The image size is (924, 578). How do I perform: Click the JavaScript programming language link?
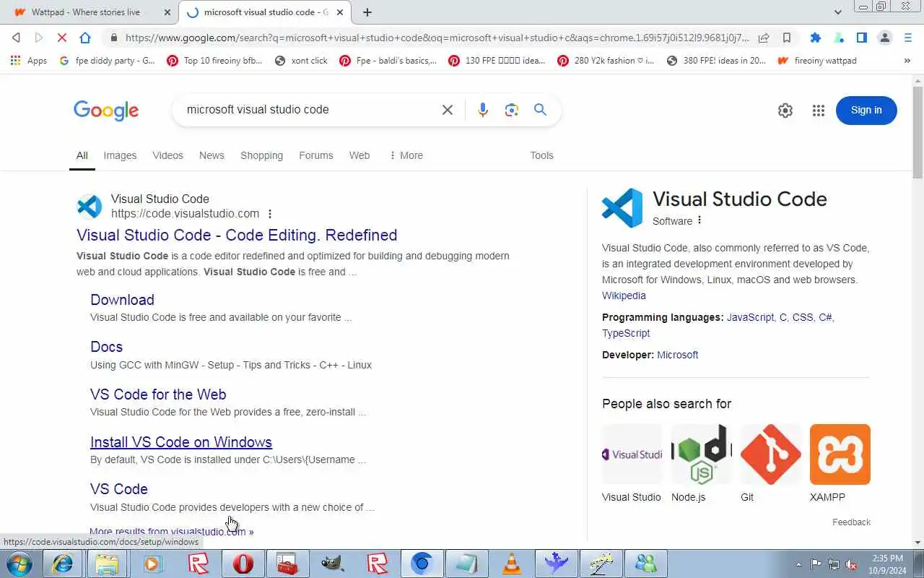[750, 317]
